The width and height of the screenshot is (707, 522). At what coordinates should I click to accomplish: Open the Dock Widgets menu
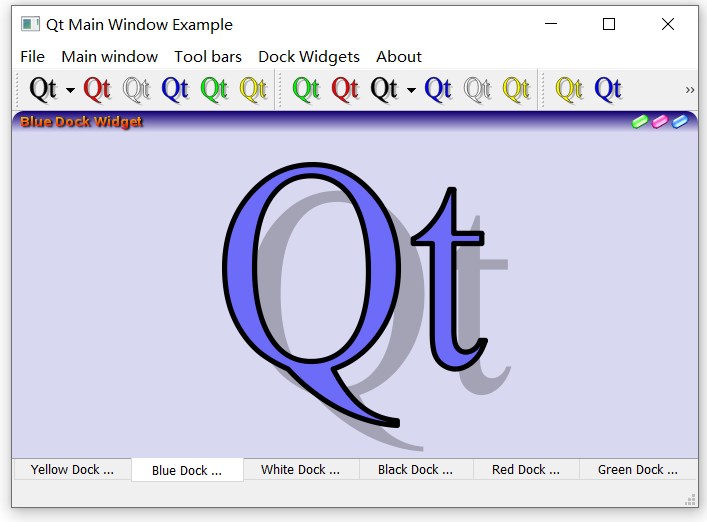click(309, 57)
